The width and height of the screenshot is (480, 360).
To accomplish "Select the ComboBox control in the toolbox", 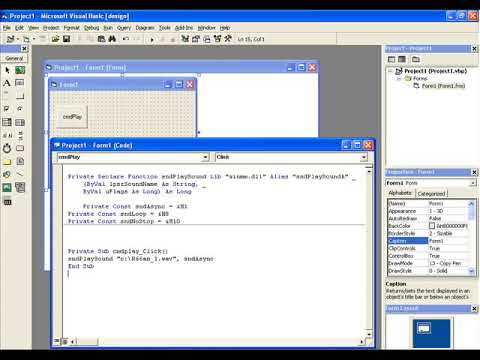I will click(x=7, y=122).
